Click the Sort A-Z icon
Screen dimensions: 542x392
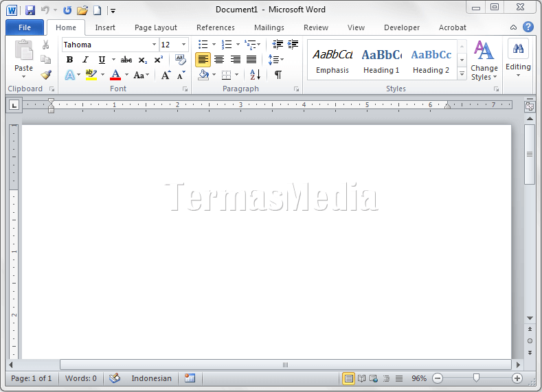pos(255,75)
